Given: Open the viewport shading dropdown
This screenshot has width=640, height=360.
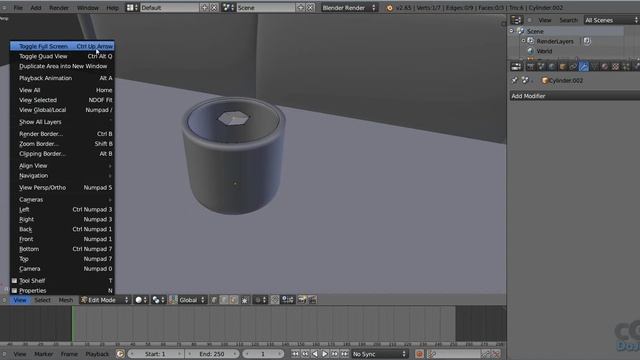Looking at the screenshot, I should pos(141,300).
